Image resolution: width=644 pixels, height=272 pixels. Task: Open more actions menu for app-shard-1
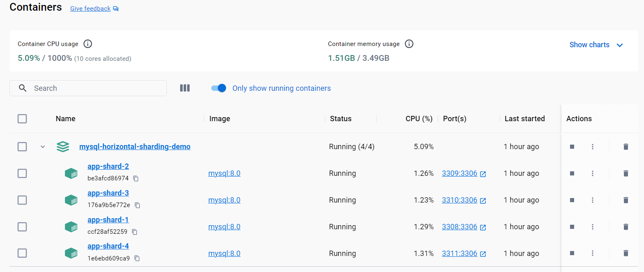point(592,227)
